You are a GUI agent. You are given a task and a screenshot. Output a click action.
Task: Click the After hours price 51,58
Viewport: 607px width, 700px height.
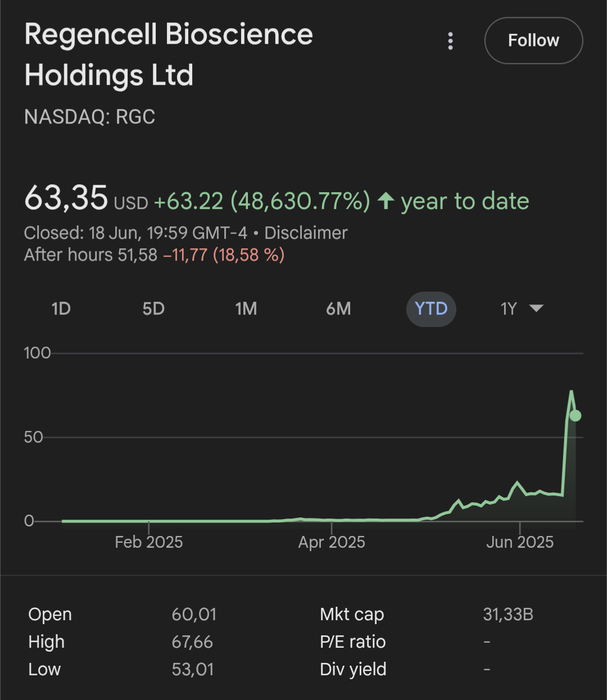[137, 255]
